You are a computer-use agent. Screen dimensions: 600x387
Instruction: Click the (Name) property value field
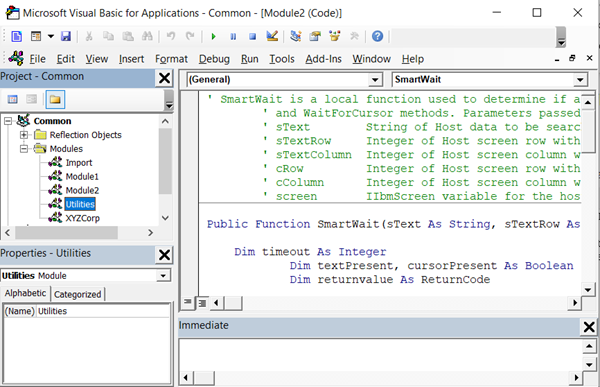point(103,311)
